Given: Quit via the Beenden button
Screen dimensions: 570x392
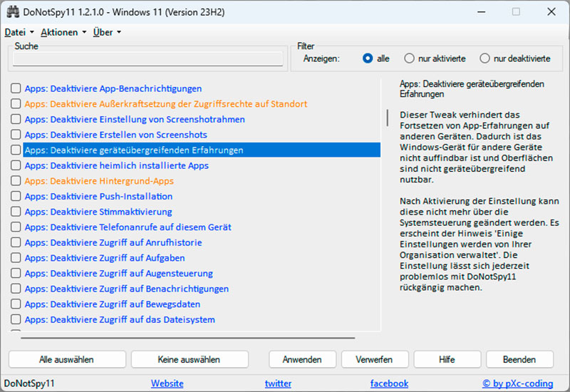Looking at the screenshot, I should point(519,359).
